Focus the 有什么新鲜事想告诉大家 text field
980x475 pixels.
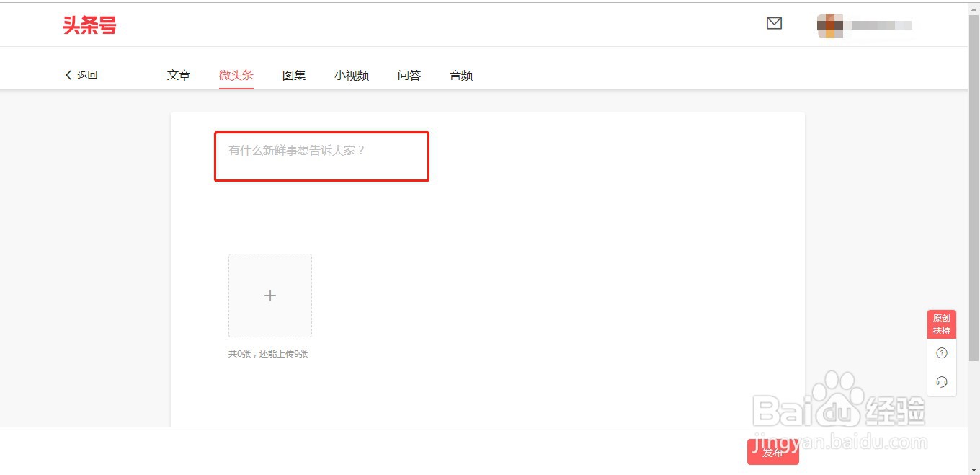321,156
